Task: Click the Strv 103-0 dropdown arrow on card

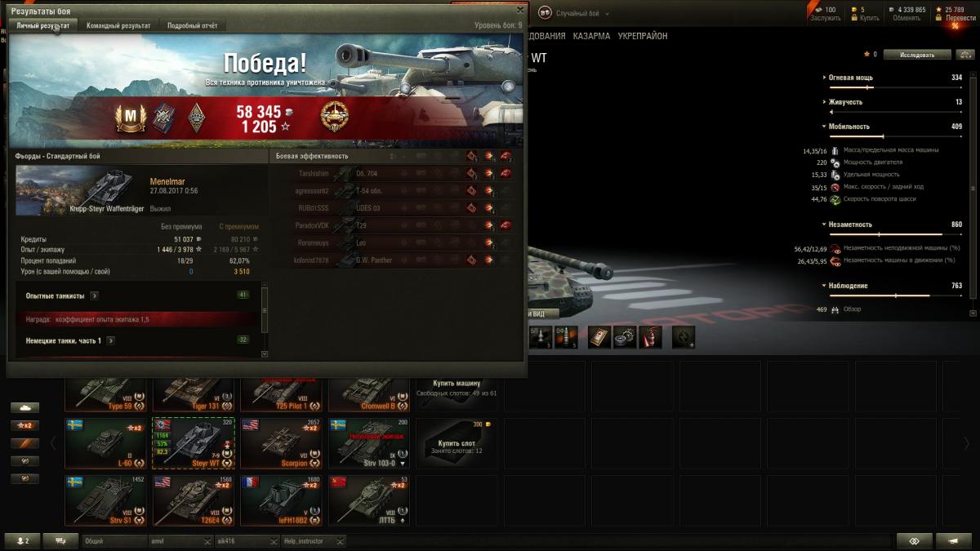Action: coord(403,463)
